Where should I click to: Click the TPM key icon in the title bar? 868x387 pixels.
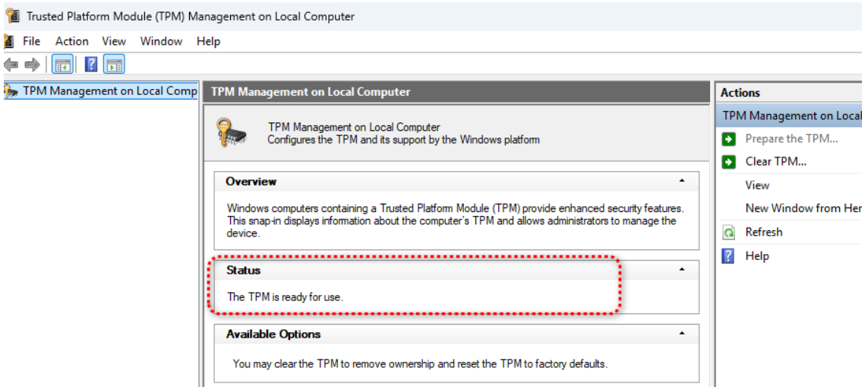click(12, 16)
